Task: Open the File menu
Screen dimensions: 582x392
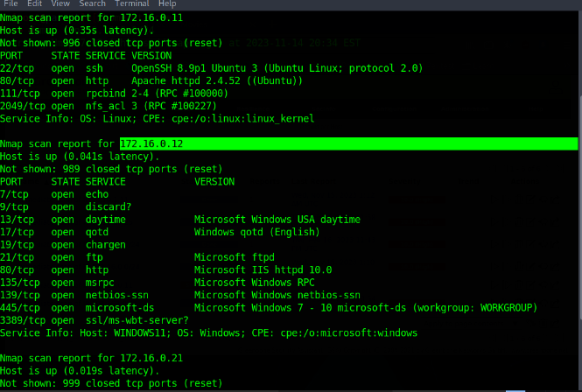Action: (12, 3)
